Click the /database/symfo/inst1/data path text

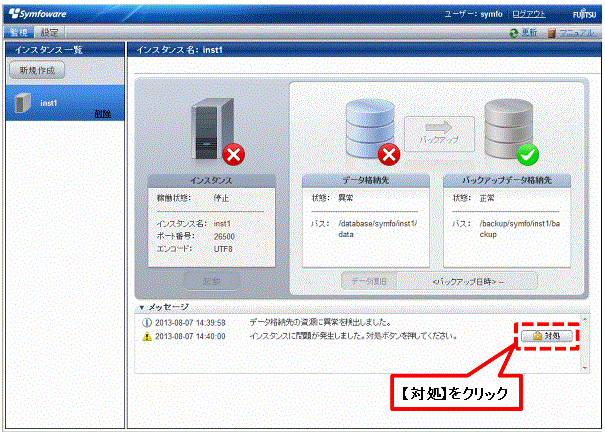point(377,229)
